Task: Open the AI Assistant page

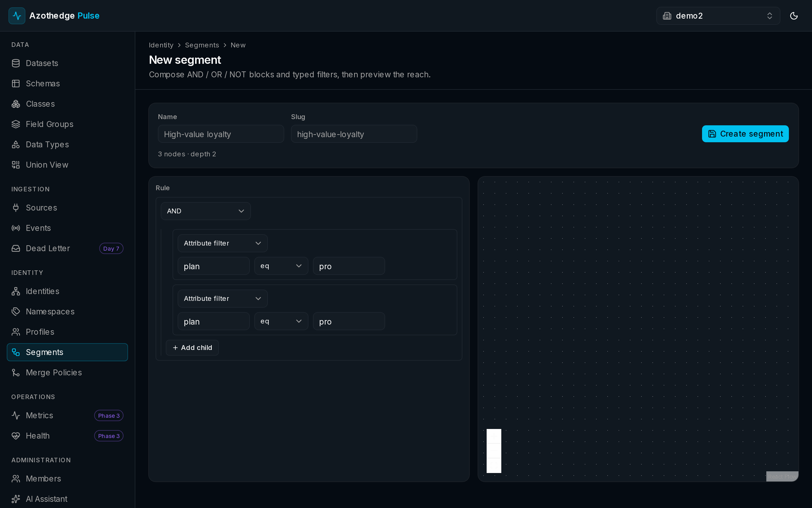Action: (67, 499)
